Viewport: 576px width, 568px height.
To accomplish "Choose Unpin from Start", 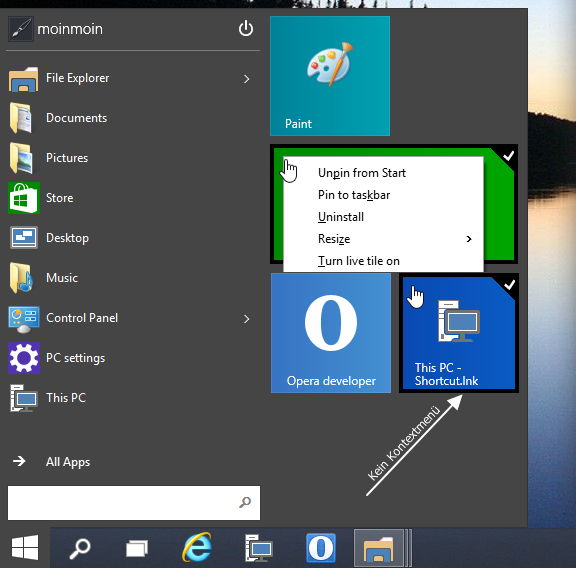I will coord(362,173).
